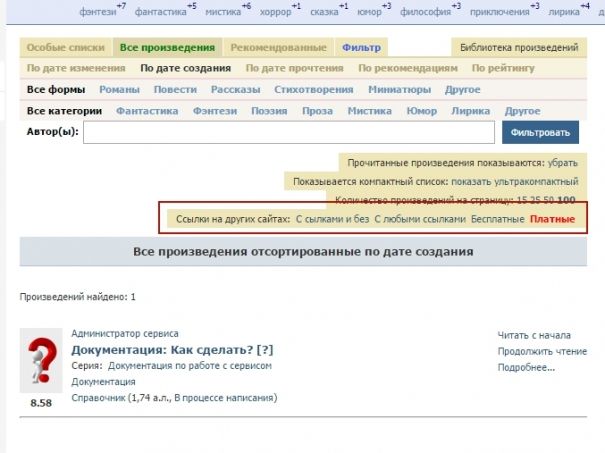This screenshot has height=453, width=605.
Task: Choose the 'Фэнтези' category filter
Action: [215, 111]
